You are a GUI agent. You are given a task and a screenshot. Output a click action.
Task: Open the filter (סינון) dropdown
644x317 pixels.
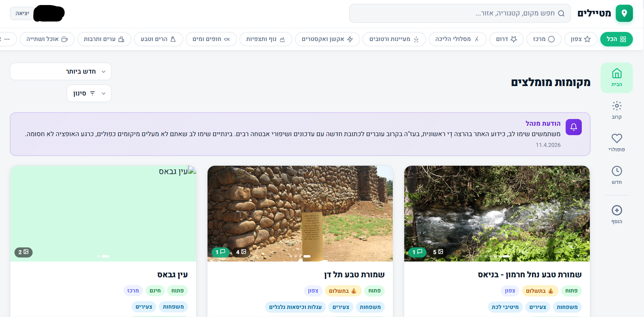[x=89, y=93]
